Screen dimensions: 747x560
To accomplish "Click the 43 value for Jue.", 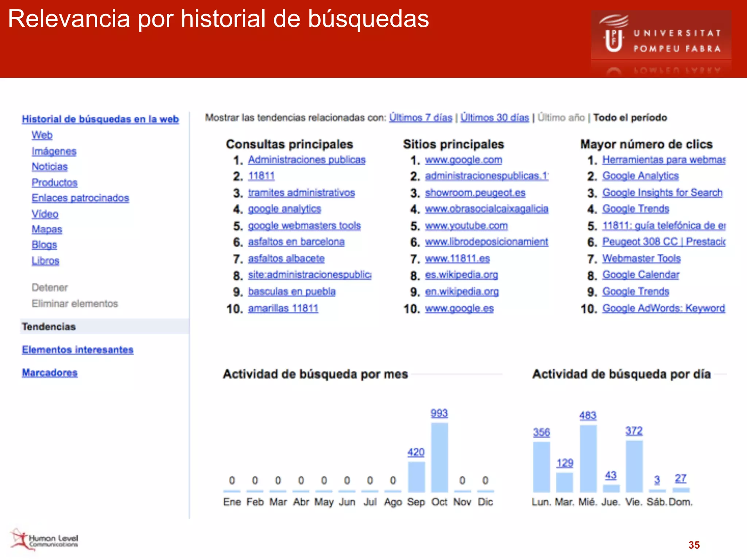I will tap(611, 475).
